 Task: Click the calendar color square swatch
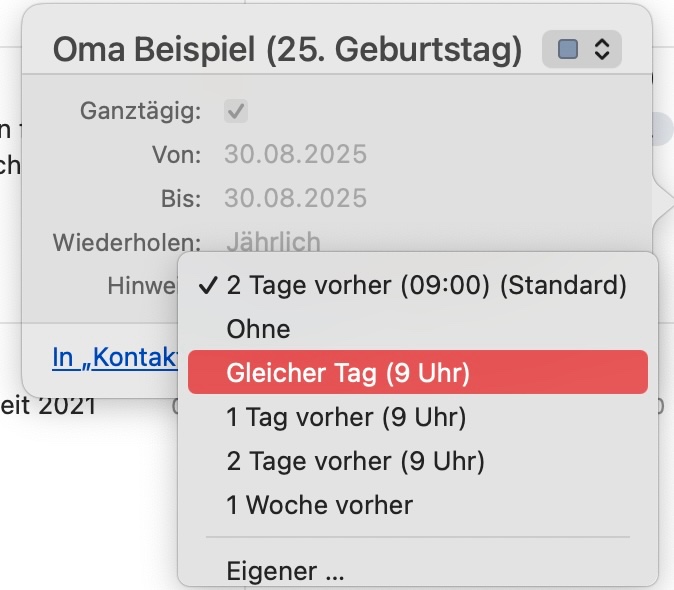click(568, 49)
